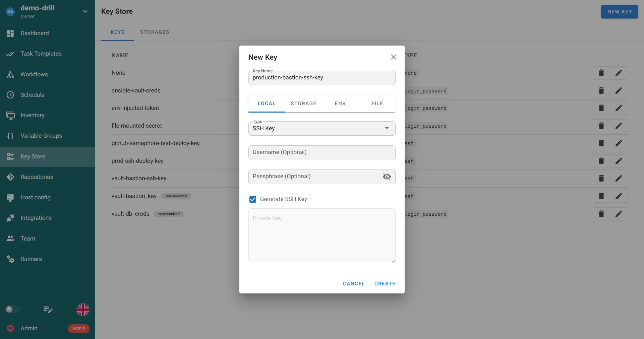Click the CREATE button
The height and width of the screenshot is (339, 644).
point(385,284)
